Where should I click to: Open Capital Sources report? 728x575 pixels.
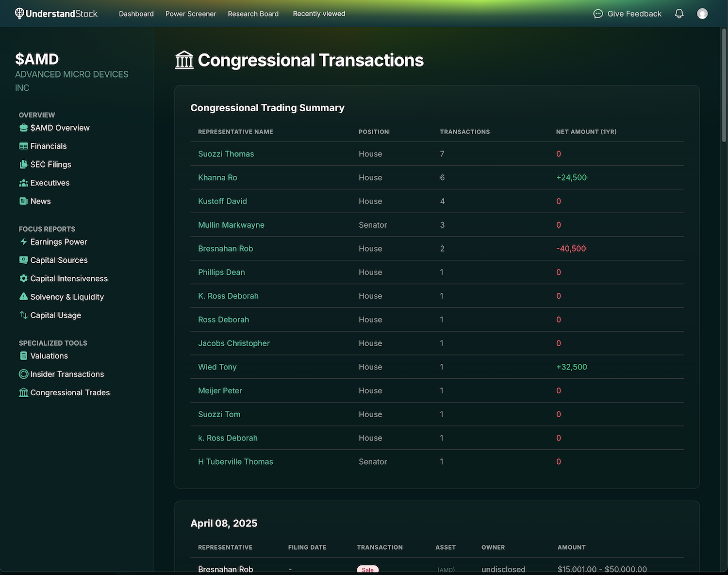[x=59, y=260]
